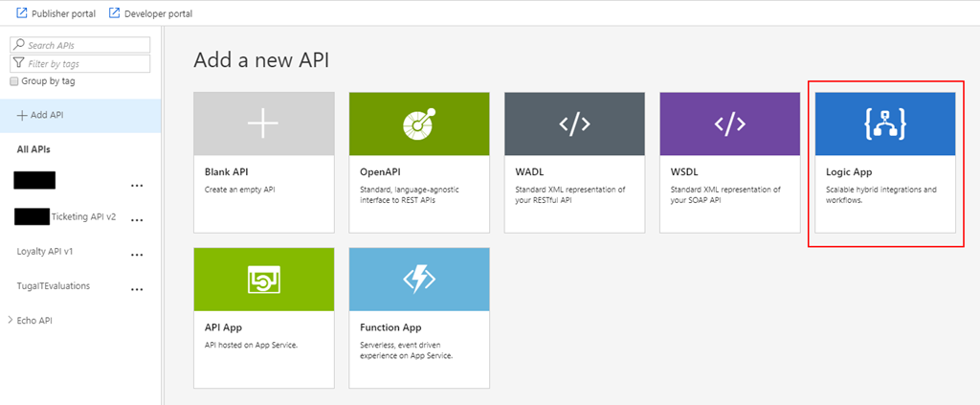Enable the Group by tag checkbox
980x405 pixels.
(x=14, y=81)
